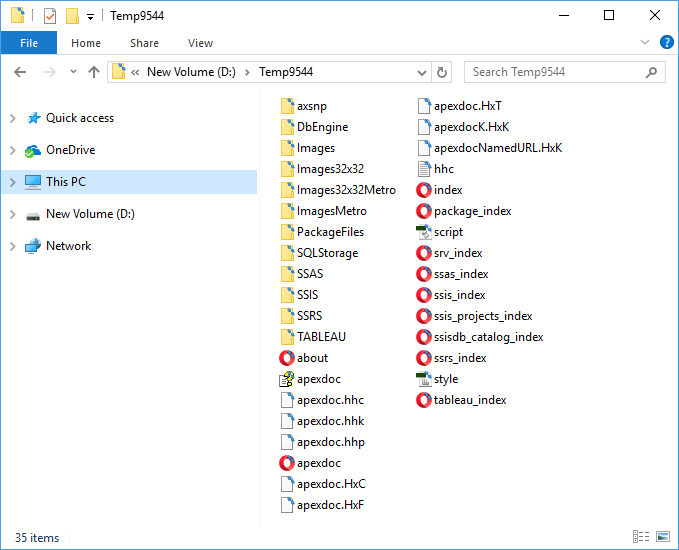Click the index Opera file icon
The width and height of the screenshot is (679, 550).
coord(424,190)
